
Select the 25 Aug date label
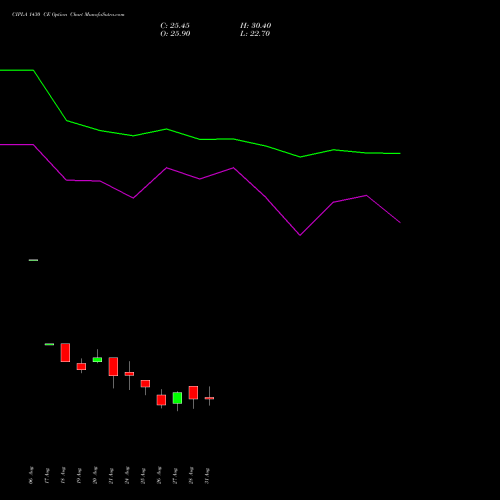143,476
